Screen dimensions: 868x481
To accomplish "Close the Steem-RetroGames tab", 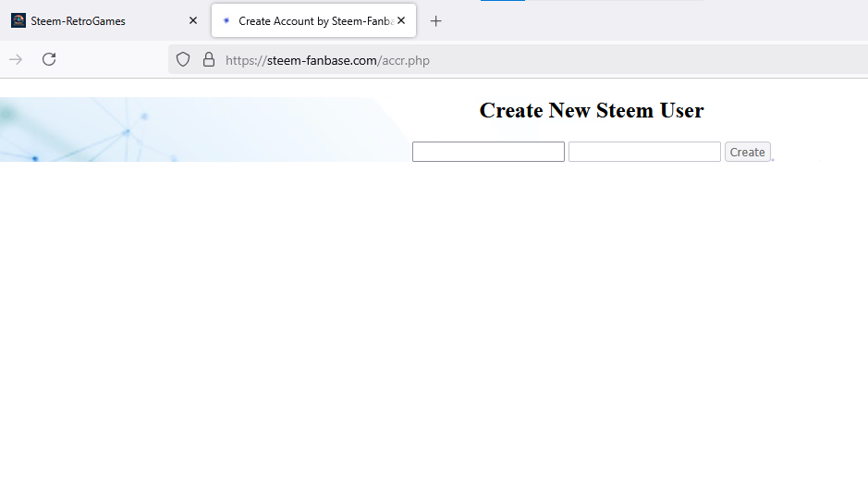I will (193, 20).
